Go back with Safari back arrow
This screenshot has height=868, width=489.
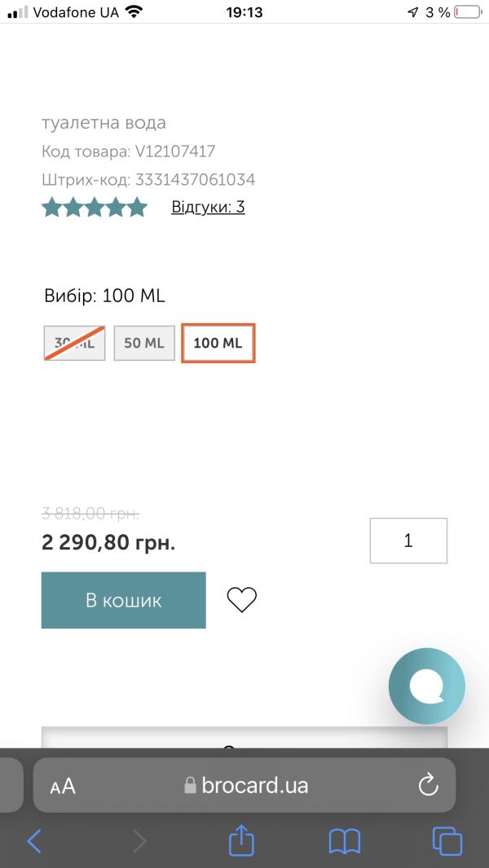[x=34, y=840]
